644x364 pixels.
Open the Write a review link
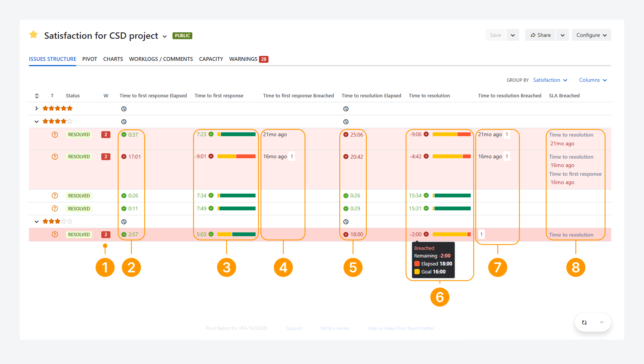[335, 328]
